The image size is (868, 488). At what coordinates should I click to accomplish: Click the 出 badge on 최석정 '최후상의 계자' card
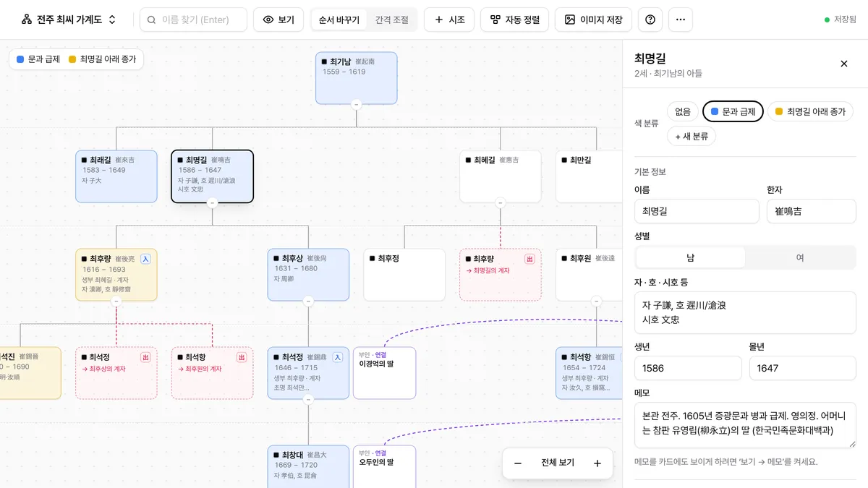point(145,357)
